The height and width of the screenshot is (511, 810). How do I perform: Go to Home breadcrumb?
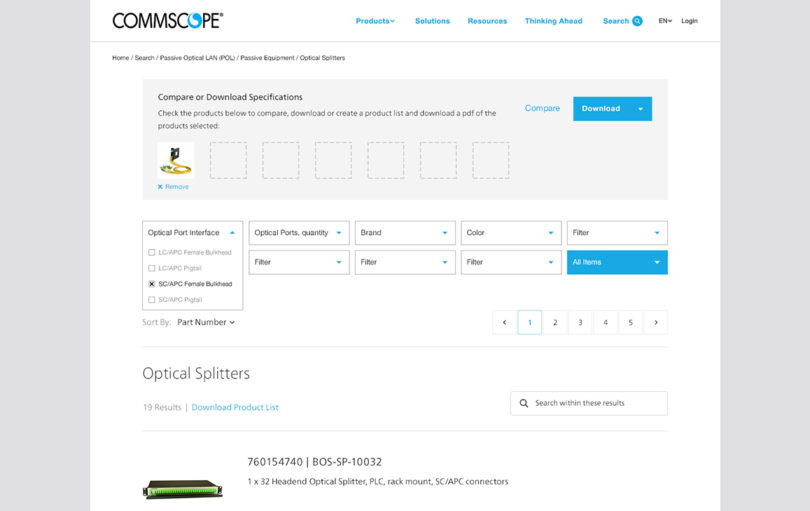[x=120, y=58]
